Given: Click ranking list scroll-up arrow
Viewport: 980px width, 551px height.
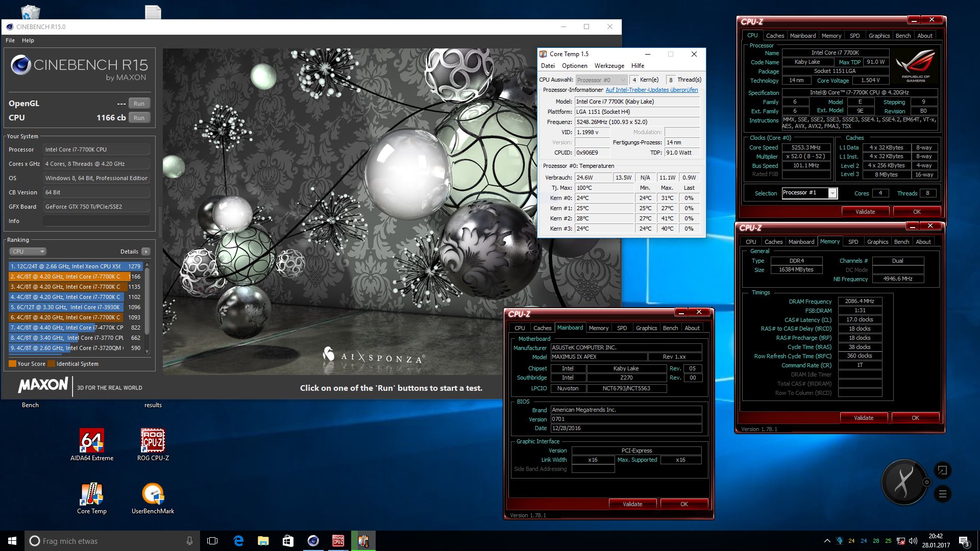Looking at the screenshot, I should (147, 265).
